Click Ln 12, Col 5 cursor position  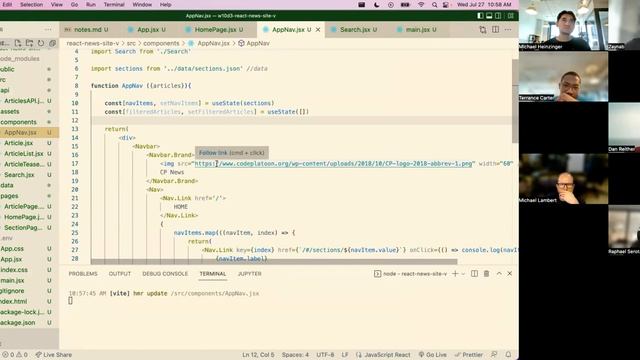(258, 355)
